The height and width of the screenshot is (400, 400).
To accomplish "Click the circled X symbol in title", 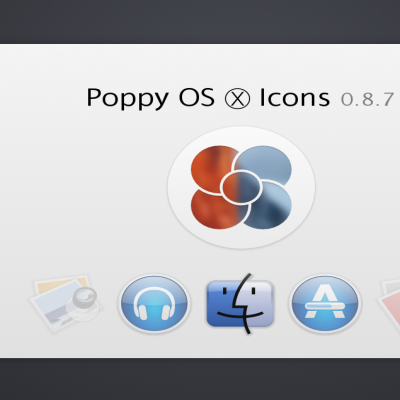I will 237,99.
